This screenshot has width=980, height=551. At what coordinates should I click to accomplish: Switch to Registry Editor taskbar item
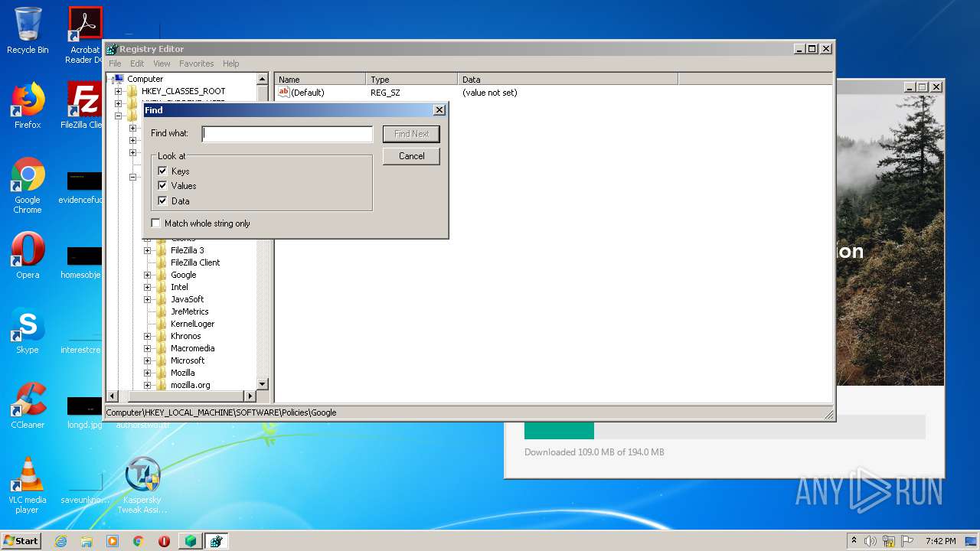(216, 541)
